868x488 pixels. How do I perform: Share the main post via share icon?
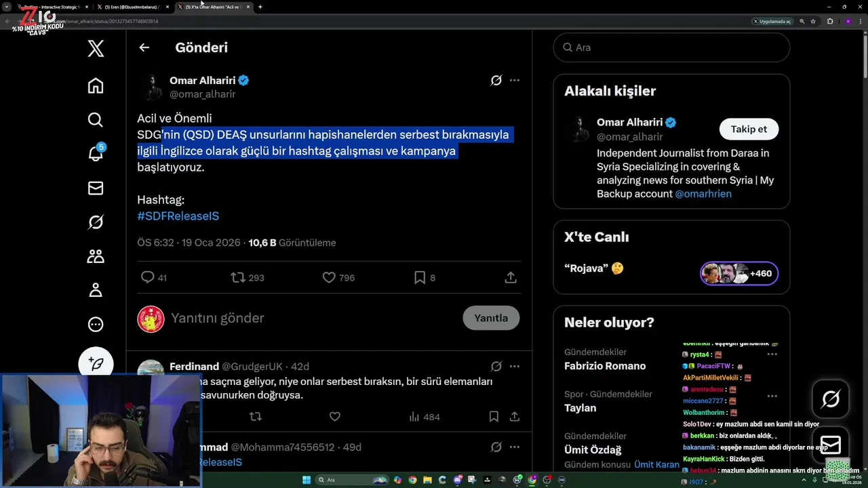pyautogui.click(x=511, y=277)
